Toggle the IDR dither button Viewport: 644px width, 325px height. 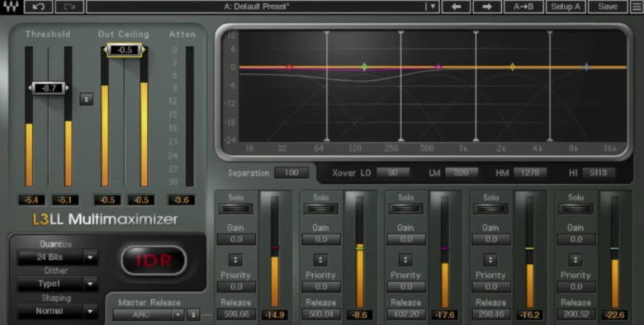(x=154, y=260)
